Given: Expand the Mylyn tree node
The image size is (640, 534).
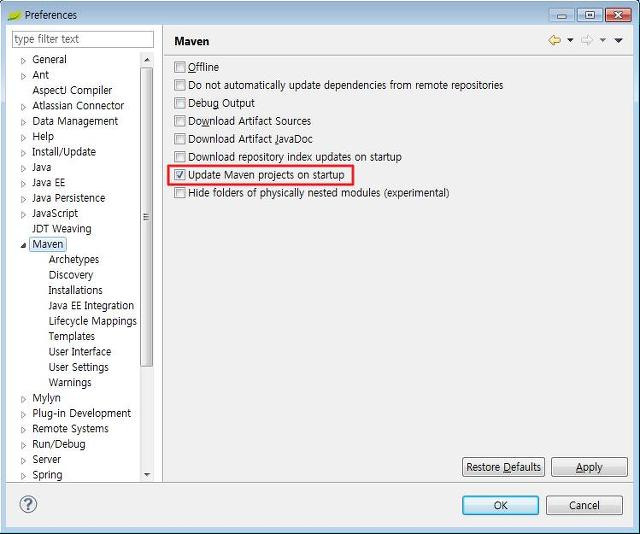Looking at the screenshot, I should pyautogui.click(x=23, y=399).
